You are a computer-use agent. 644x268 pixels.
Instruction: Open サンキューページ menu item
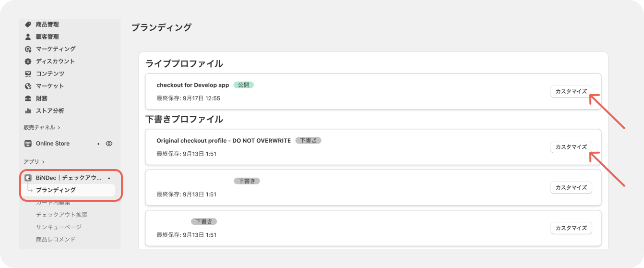tap(59, 227)
